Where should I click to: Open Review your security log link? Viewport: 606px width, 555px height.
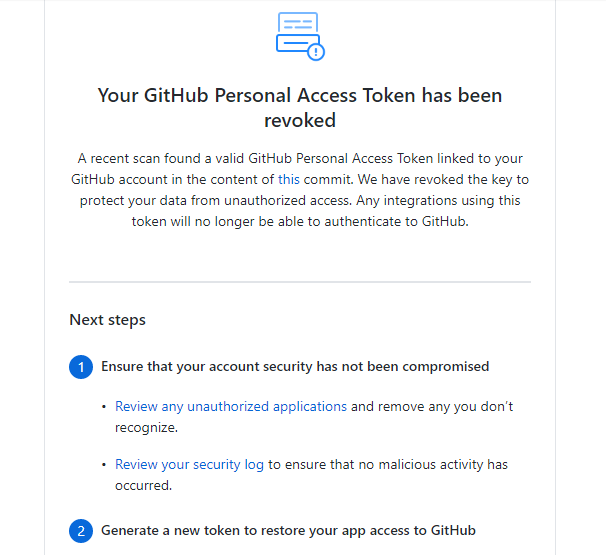(189, 465)
